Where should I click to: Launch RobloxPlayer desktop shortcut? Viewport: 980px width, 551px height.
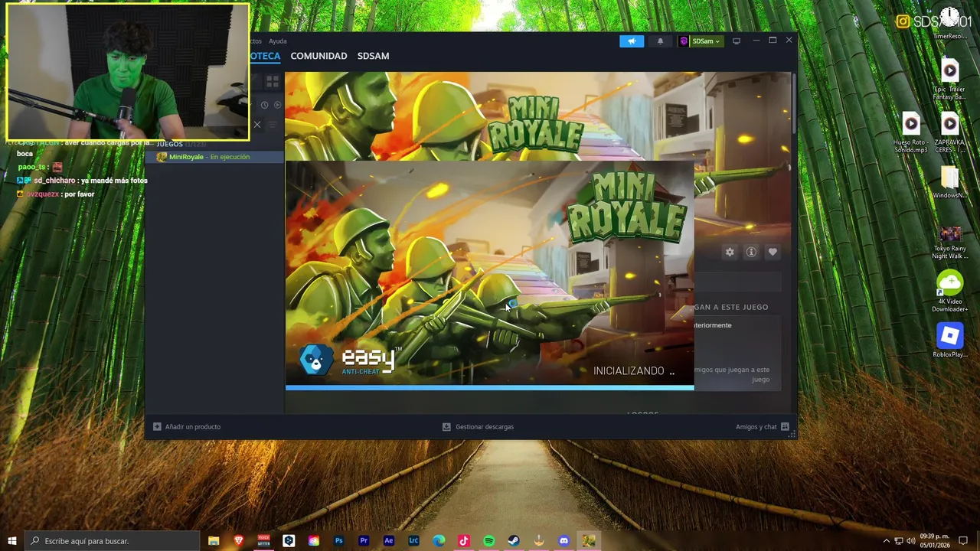949,341
